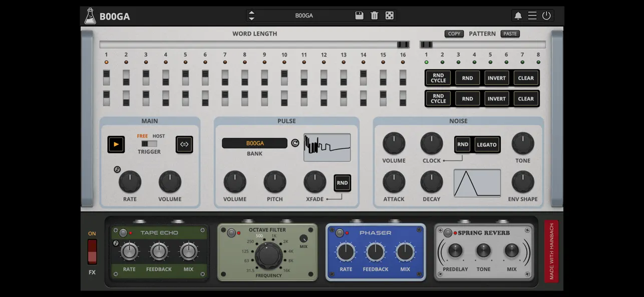The width and height of the screenshot is (644, 297).
Task: Enable LEGATO mode in the NOISE section
Action: [486, 144]
